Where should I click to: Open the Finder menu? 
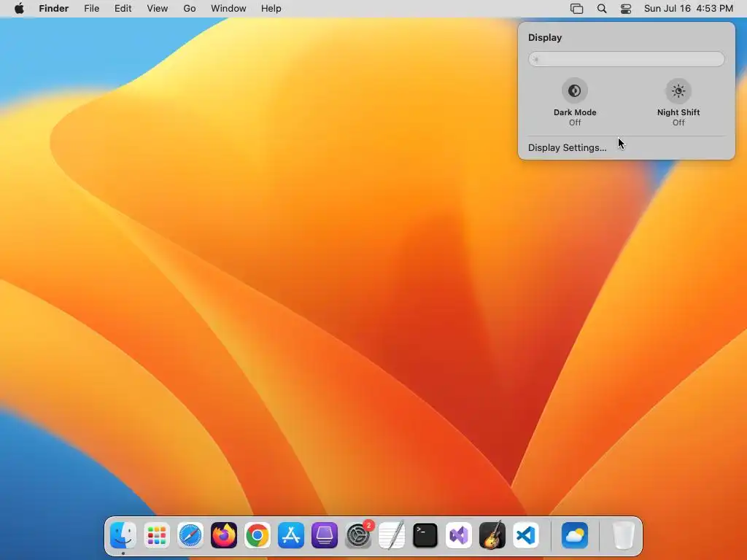(x=54, y=9)
